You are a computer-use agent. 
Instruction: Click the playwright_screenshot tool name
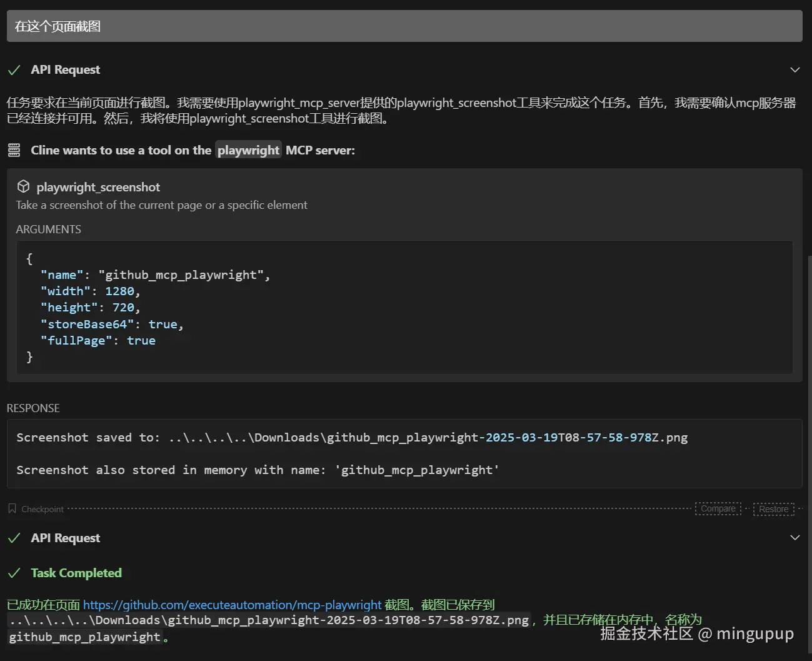(x=98, y=187)
